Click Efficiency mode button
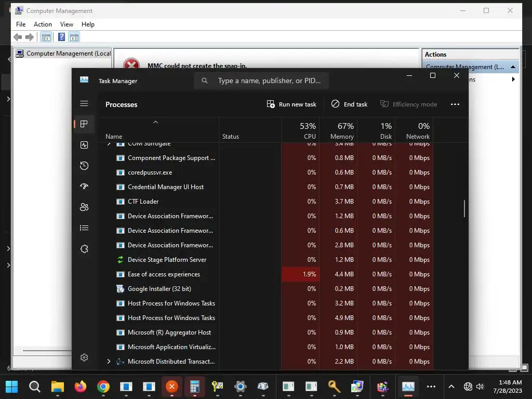Viewport: 532px width, 399px height. click(x=408, y=104)
